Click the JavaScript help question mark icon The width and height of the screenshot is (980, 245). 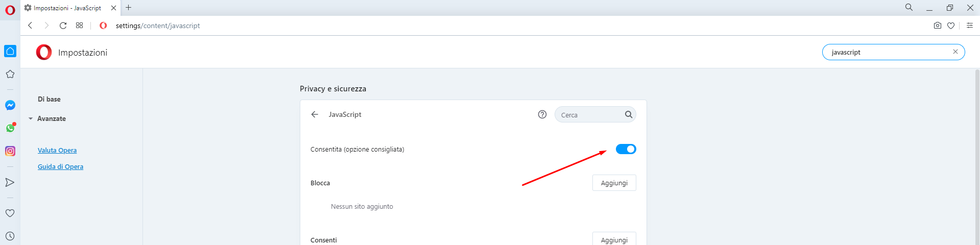pos(542,114)
